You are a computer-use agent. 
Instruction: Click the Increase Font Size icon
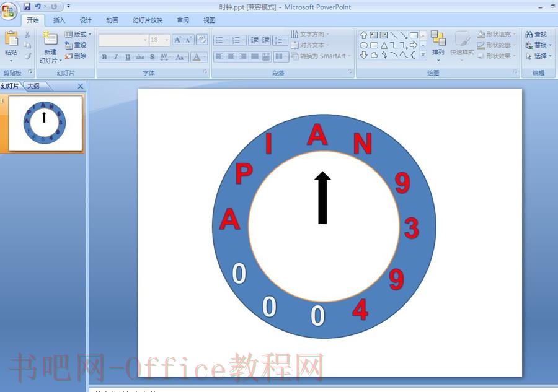[177, 40]
